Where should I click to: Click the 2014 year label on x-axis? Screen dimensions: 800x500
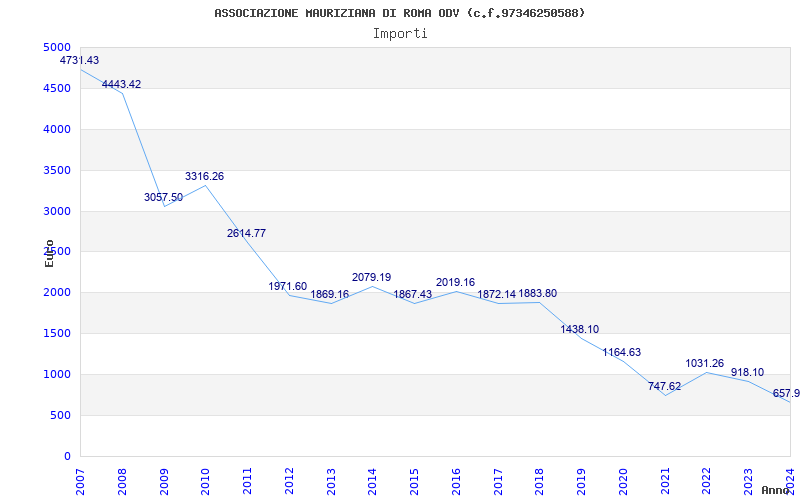(x=372, y=482)
